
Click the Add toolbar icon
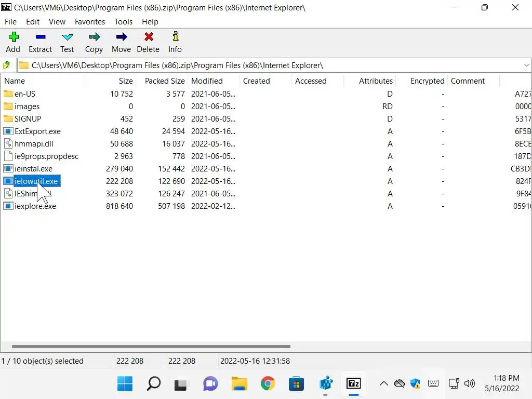point(14,37)
